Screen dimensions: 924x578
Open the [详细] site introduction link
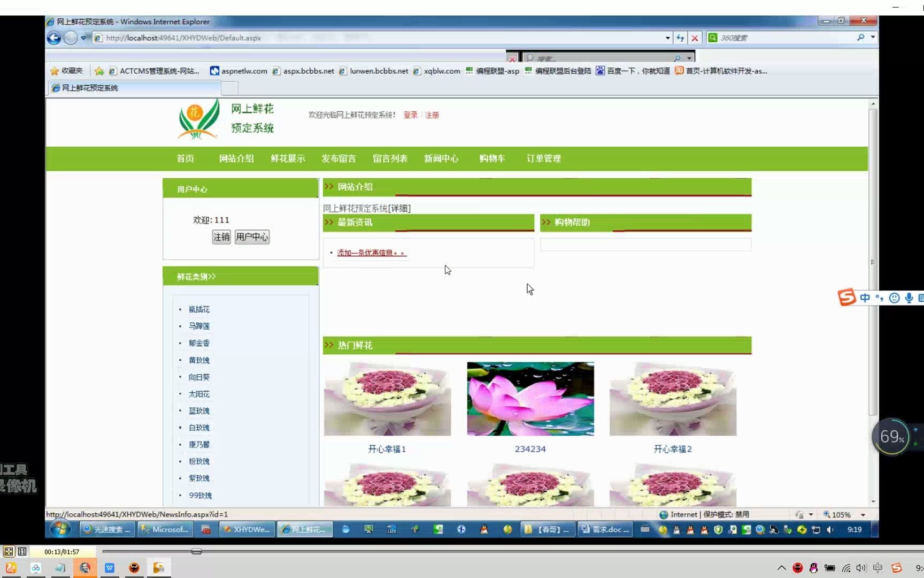(399, 208)
